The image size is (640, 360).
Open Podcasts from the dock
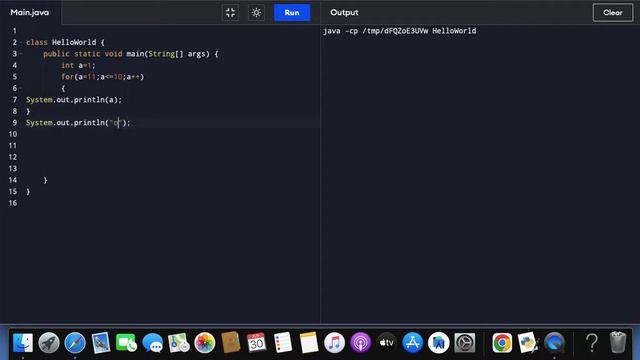pyautogui.click(x=360, y=342)
